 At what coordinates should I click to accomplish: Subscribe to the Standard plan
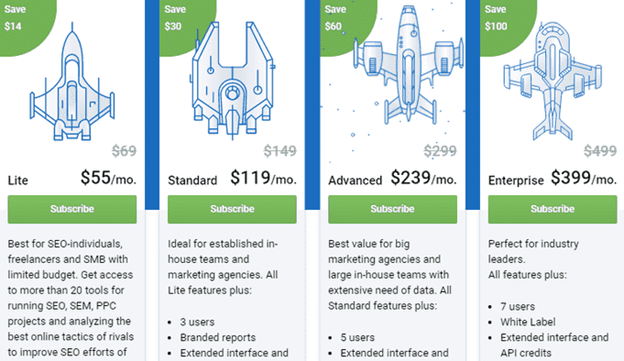pyautogui.click(x=232, y=209)
